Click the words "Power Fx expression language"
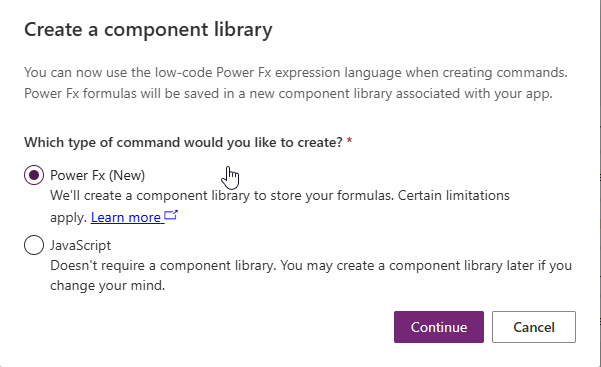 pos(309,72)
